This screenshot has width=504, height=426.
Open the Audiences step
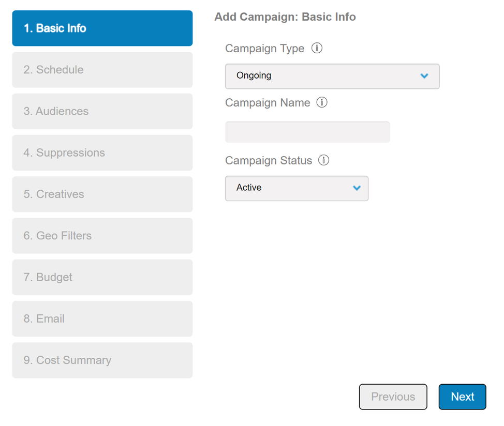point(102,111)
